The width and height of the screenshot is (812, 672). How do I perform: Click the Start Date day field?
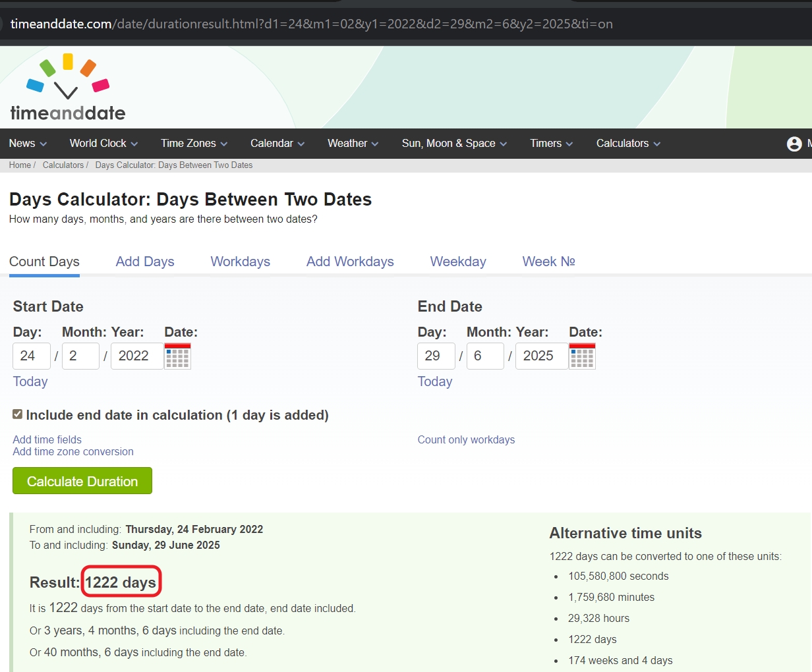click(32, 356)
